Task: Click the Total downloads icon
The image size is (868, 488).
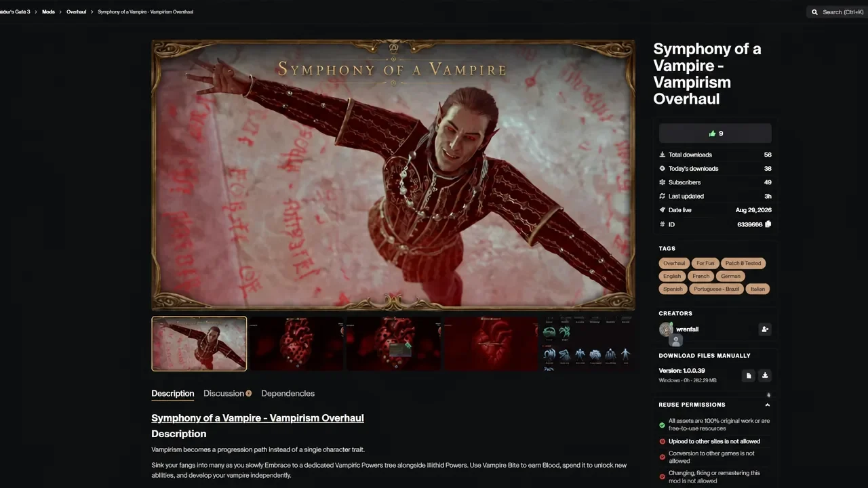Action: click(x=663, y=155)
